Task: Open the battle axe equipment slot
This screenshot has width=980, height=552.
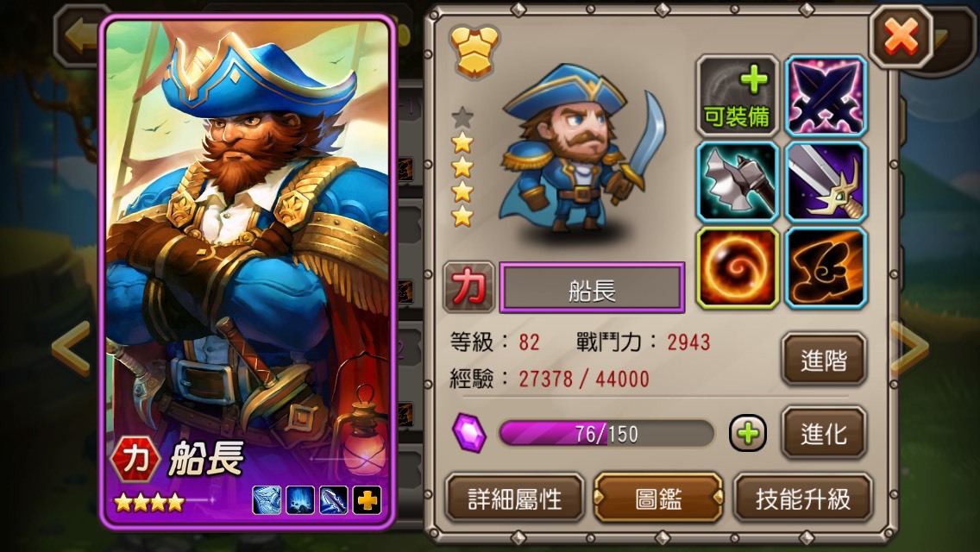Action: click(x=738, y=182)
